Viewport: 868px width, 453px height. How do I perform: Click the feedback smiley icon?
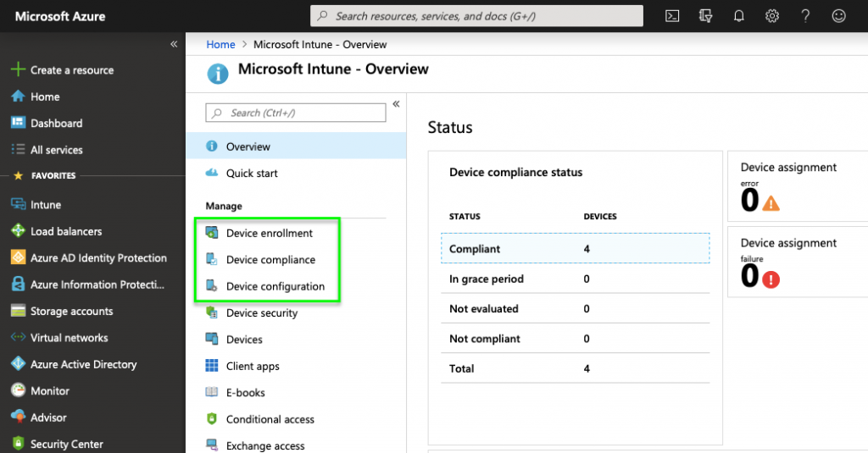click(838, 16)
